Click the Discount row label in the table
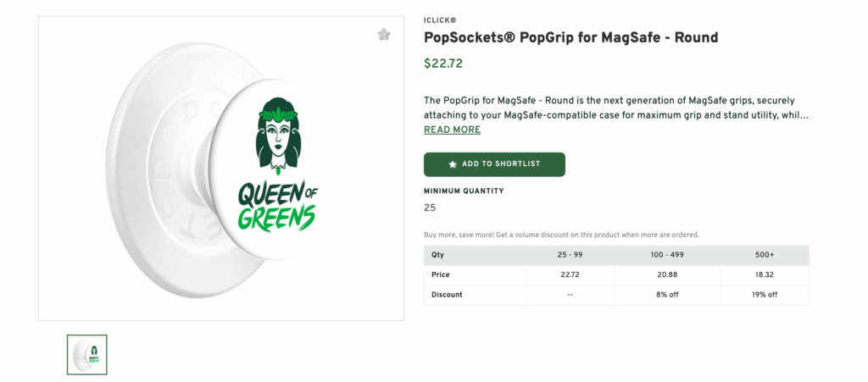The width and height of the screenshot is (868, 382). coord(447,295)
